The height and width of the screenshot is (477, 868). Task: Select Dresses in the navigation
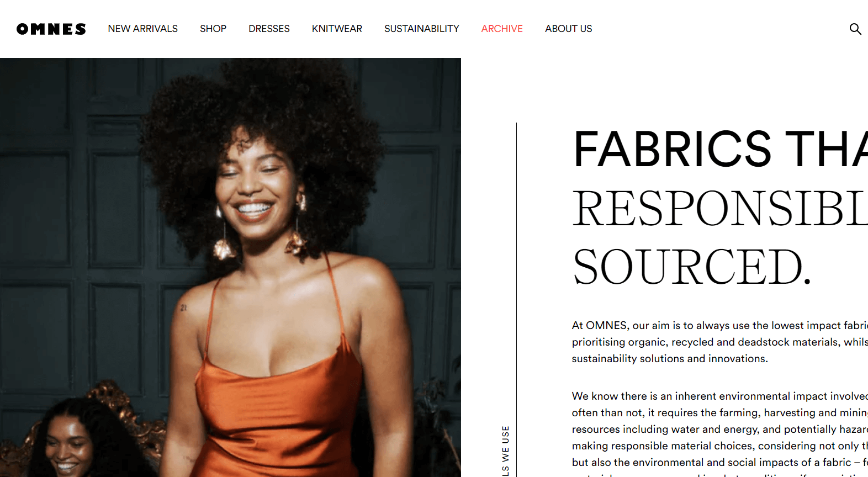point(269,29)
